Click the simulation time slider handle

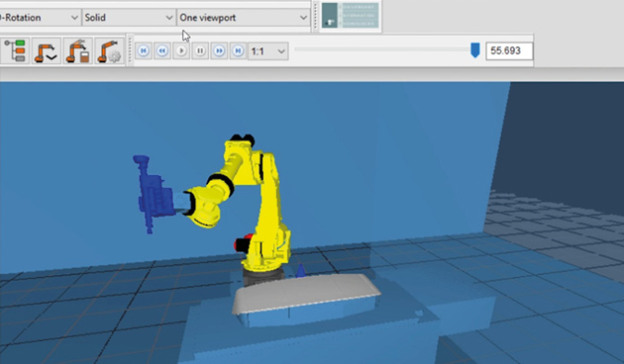(474, 50)
